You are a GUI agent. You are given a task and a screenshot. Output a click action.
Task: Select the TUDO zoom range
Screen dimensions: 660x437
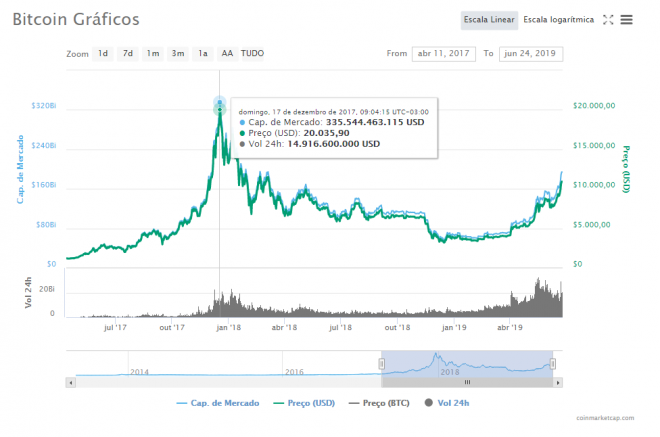(x=253, y=53)
